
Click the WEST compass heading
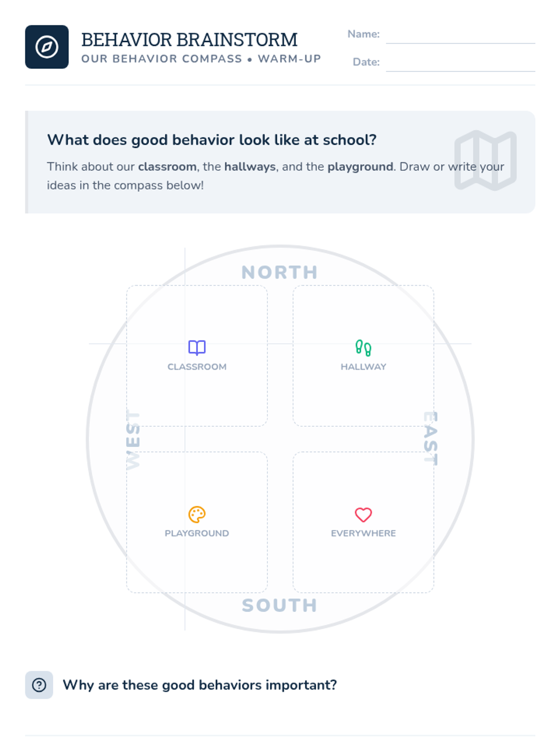coord(133,440)
